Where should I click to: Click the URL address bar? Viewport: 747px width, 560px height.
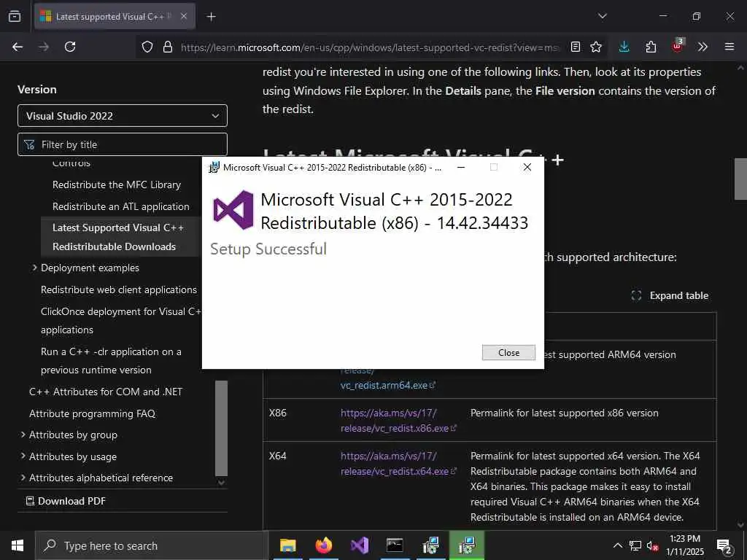[369, 47]
